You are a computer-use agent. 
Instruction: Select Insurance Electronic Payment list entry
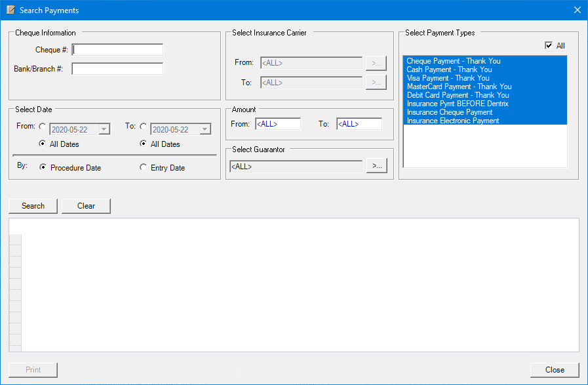pyautogui.click(x=453, y=121)
